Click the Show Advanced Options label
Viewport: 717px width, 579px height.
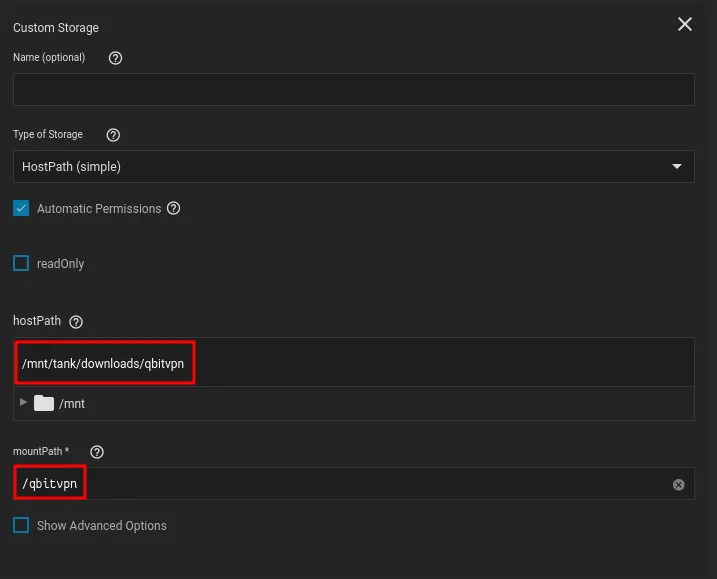pyautogui.click(x=102, y=526)
